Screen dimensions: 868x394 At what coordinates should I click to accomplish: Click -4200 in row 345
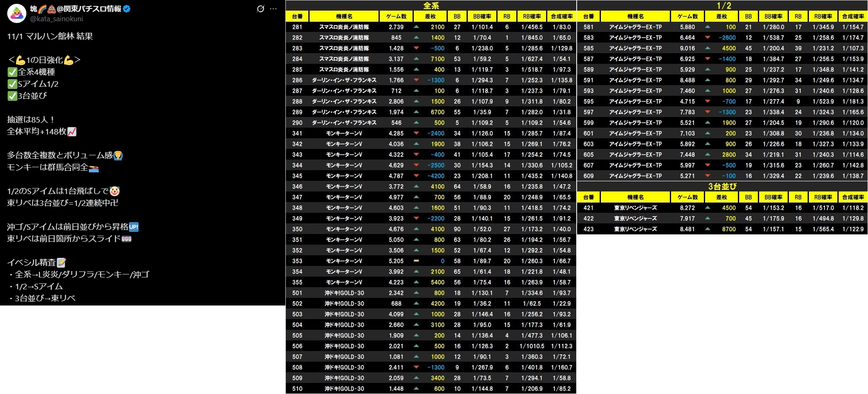tap(436, 176)
